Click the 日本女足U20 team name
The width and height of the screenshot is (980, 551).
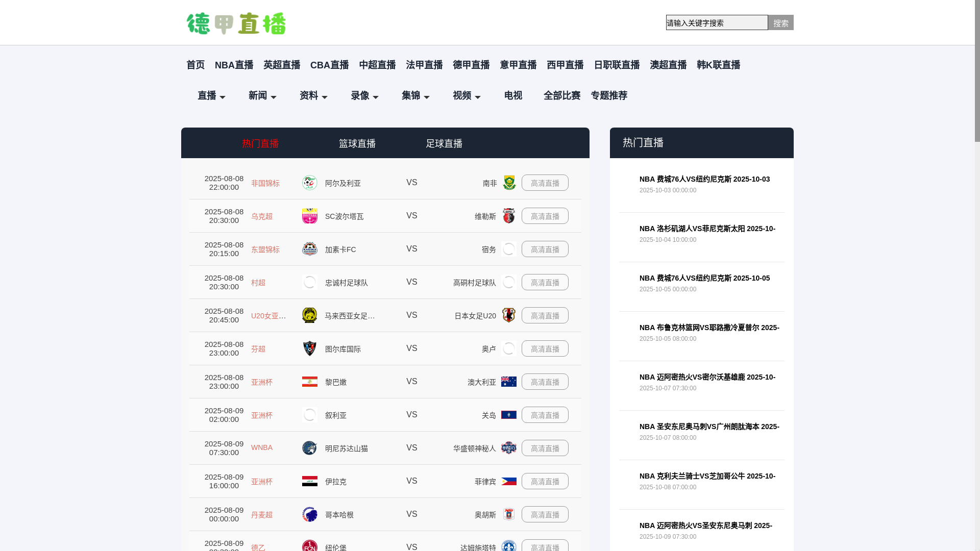click(475, 316)
